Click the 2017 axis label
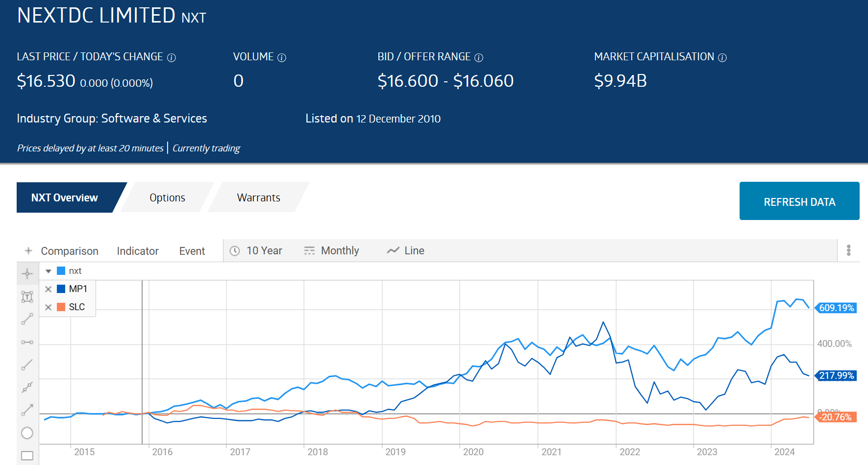Viewport: 868px width, 465px height. [240, 452]
